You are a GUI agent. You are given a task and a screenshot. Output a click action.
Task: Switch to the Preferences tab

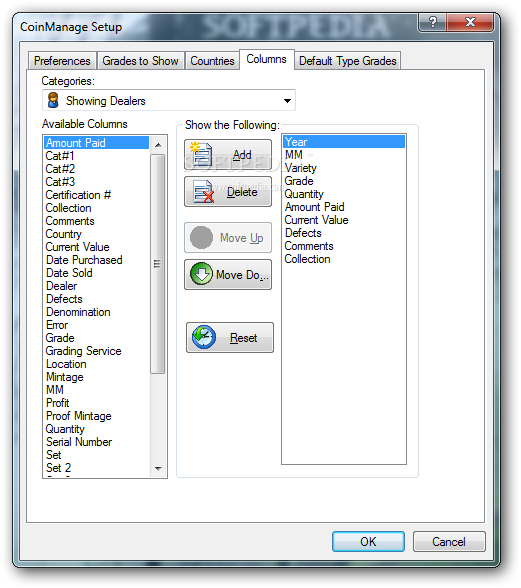point(62,61)
